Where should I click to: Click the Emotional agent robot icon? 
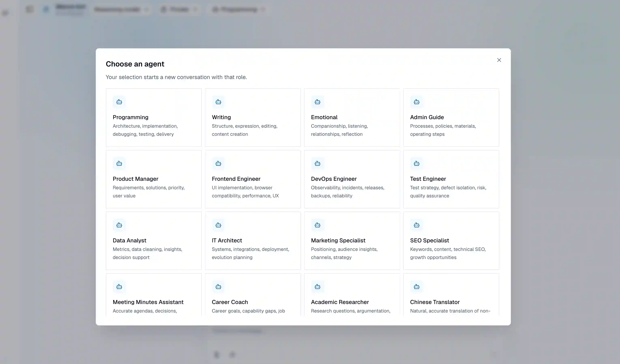click(x=317, y=102)
